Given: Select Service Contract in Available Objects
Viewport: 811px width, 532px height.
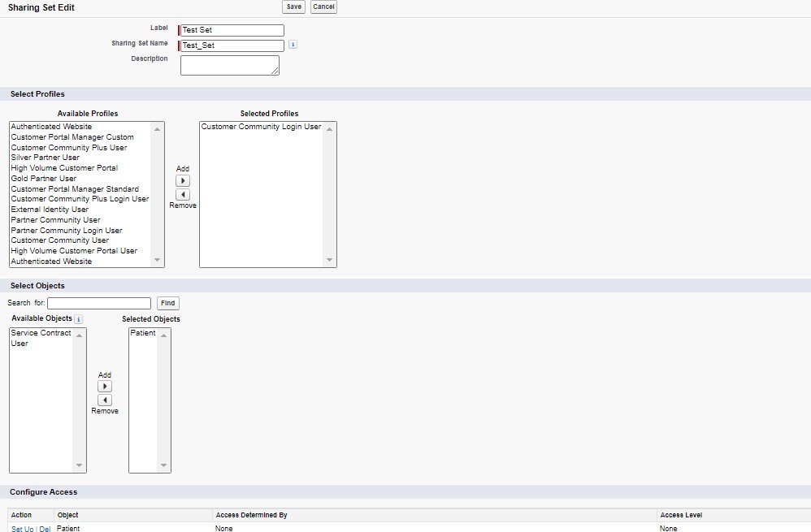Looking at the screenshot, I should (x=41, y=333).
